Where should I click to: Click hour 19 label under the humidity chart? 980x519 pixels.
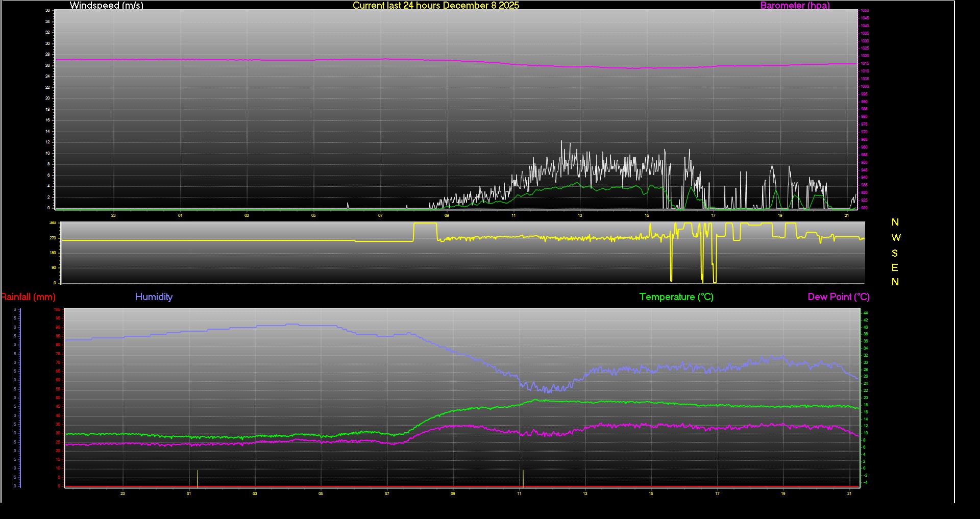783,494
